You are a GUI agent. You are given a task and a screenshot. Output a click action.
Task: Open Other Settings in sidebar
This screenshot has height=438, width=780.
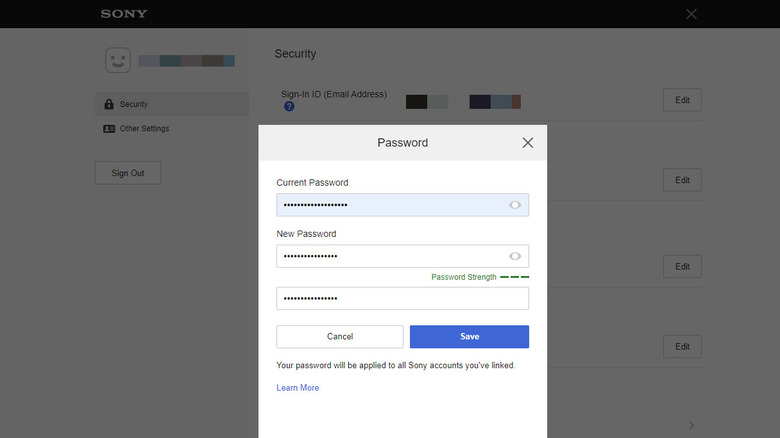point(171,129)
